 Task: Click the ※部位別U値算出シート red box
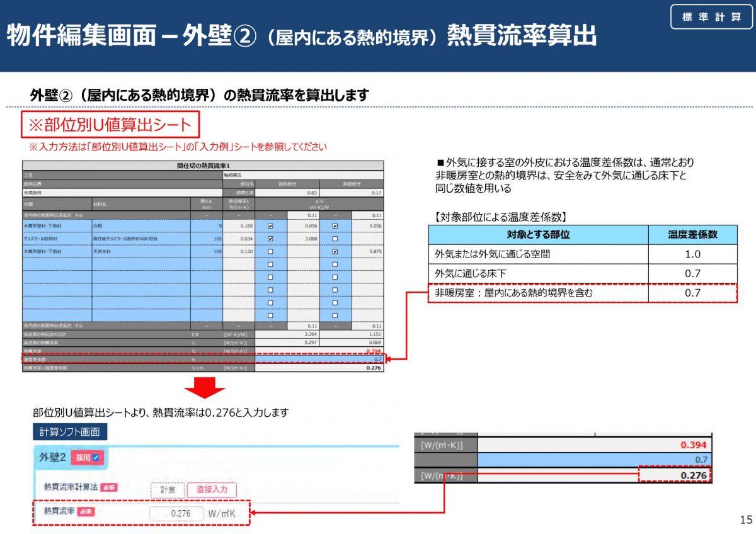pyautogui.click(x=111, y=125)
